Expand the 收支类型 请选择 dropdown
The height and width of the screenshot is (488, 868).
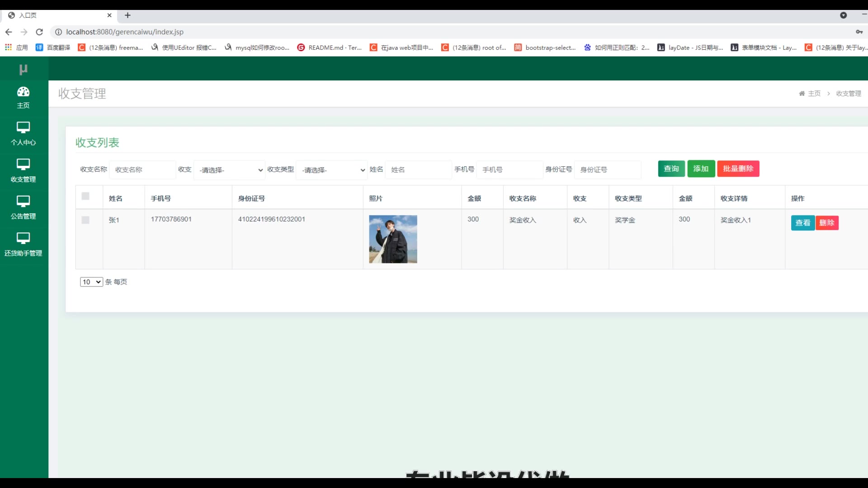click(x=332, y=170)
